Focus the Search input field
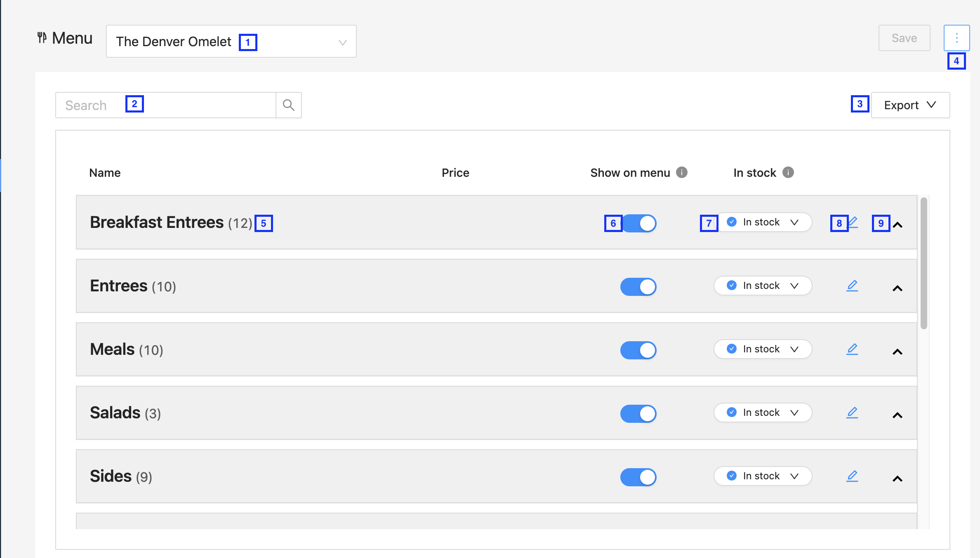980x558 pixels. click(166, 105)
